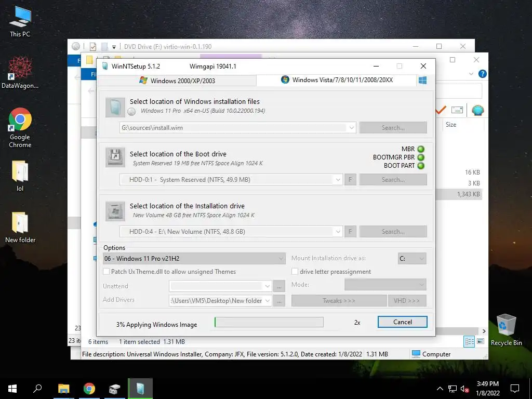Click the F button beside Installation drive
This screenshot has width=532, height=399.
pyautogui.click(x=350, y=232)
